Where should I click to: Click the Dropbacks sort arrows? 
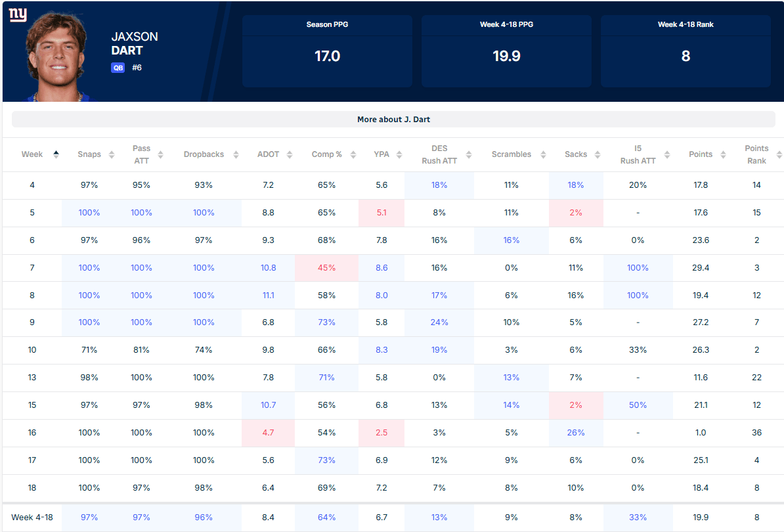coord(236,154)
